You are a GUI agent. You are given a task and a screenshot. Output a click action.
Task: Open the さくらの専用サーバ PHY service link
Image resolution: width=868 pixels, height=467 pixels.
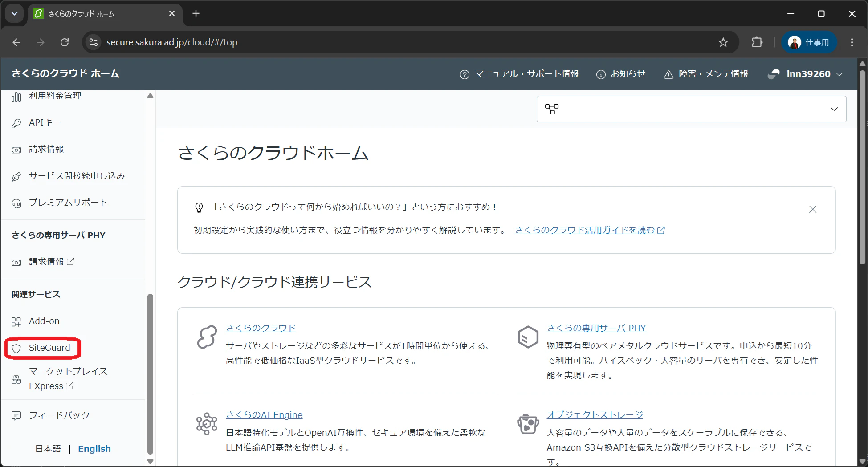(x=596, y=328)
